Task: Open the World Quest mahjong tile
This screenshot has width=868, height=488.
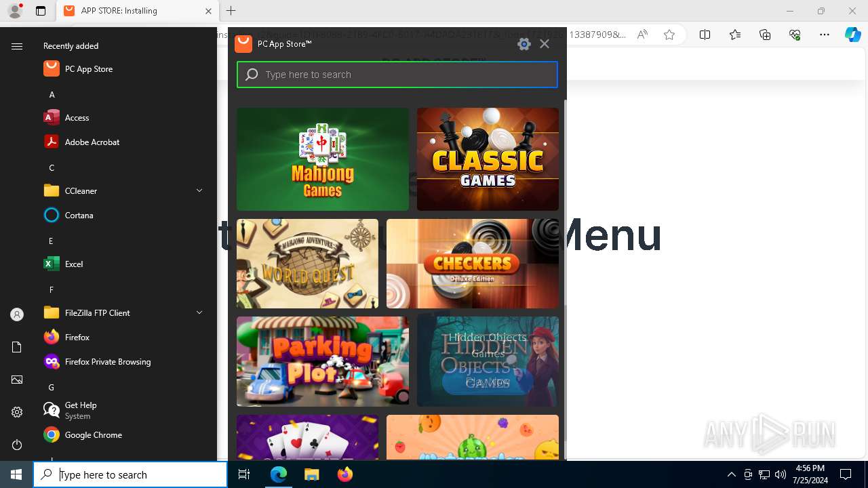Action: (x=307, y=264)
